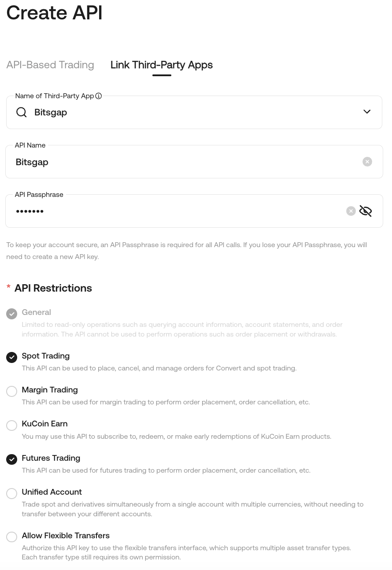Screen dimensions: 392x570
Task: Click into the API Name input field
Action: coord(185,162)
